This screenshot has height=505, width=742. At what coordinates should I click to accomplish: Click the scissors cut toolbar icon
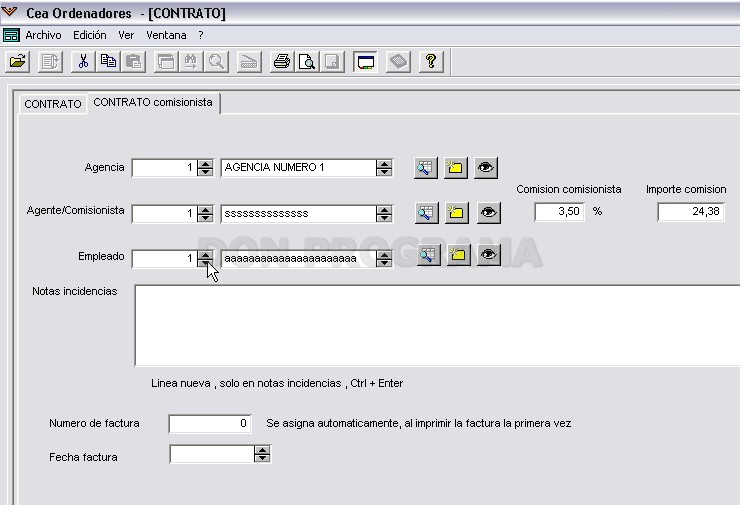83,62
